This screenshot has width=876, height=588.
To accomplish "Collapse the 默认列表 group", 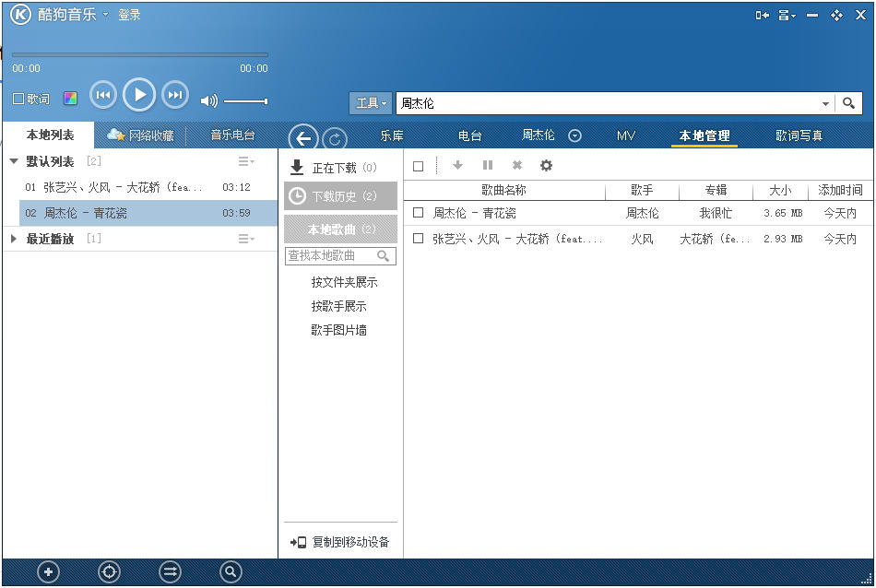I will (x=15, y=161).
